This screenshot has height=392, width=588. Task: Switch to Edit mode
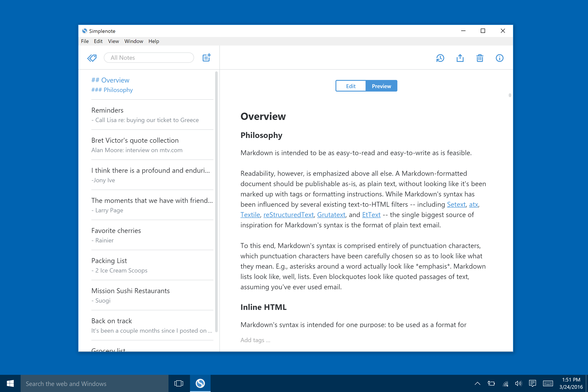click(351, 86)
